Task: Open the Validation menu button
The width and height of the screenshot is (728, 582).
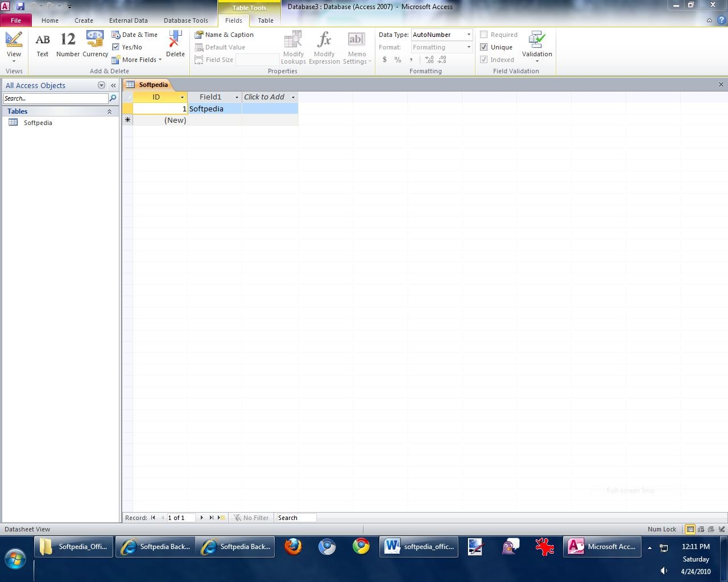Action: click(x=537, y=46)
